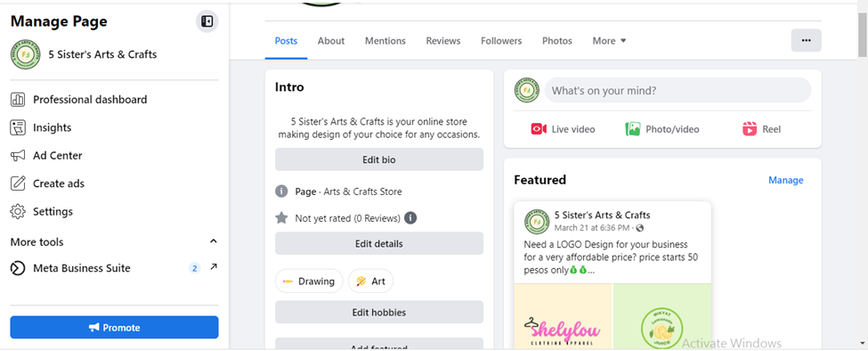Click the Edit hobbies button
Screen dimensions: 868x351
(379, 312)
